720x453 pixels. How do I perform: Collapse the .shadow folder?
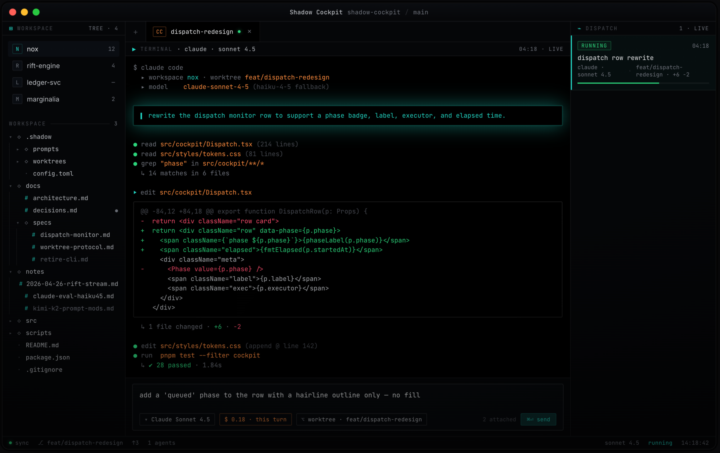(11, 137)
